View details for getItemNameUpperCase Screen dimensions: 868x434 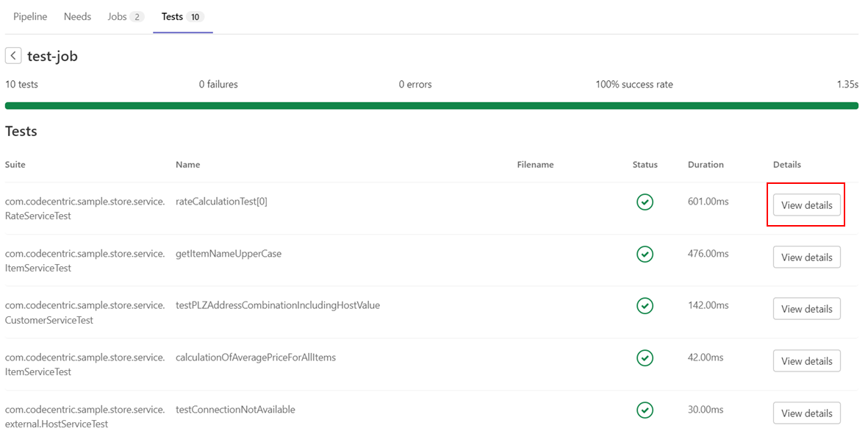pyautogui.click(x=806, y=257)
